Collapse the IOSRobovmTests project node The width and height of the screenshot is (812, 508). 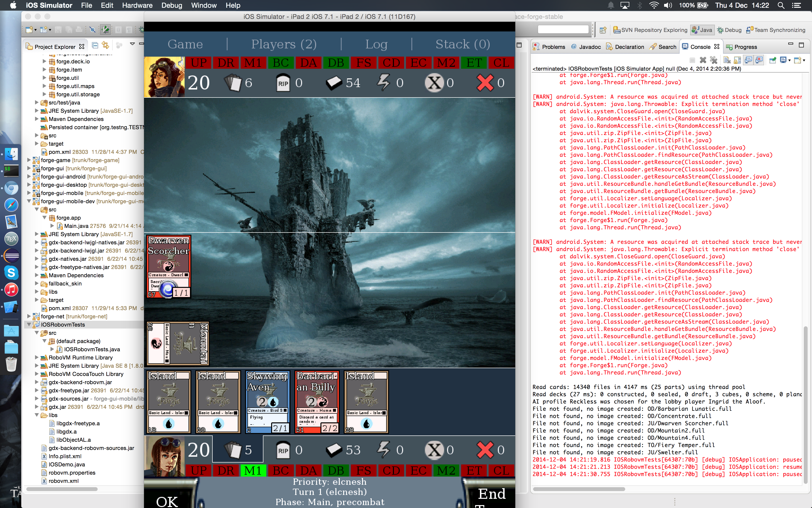(x=29, y=325)
